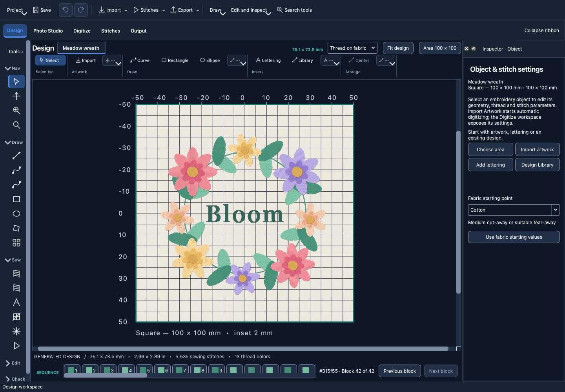Pick the zoom-in magnifier with plus sign
Image resolution: width=565 pixels, height=392 pixels.
(16, 111)
